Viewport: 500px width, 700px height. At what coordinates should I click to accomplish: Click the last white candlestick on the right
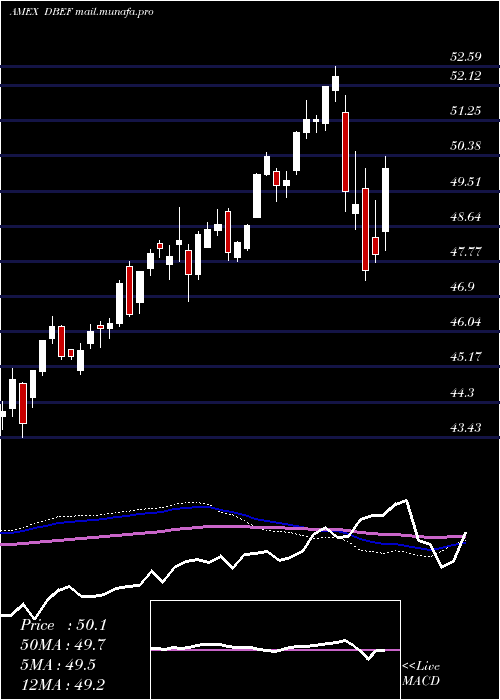point(385,200)
